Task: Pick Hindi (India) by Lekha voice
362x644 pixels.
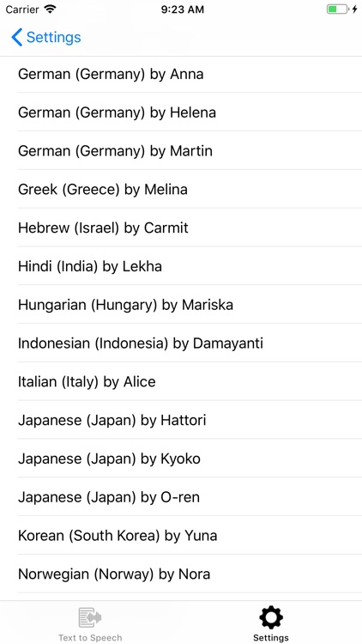Action: 181,266
